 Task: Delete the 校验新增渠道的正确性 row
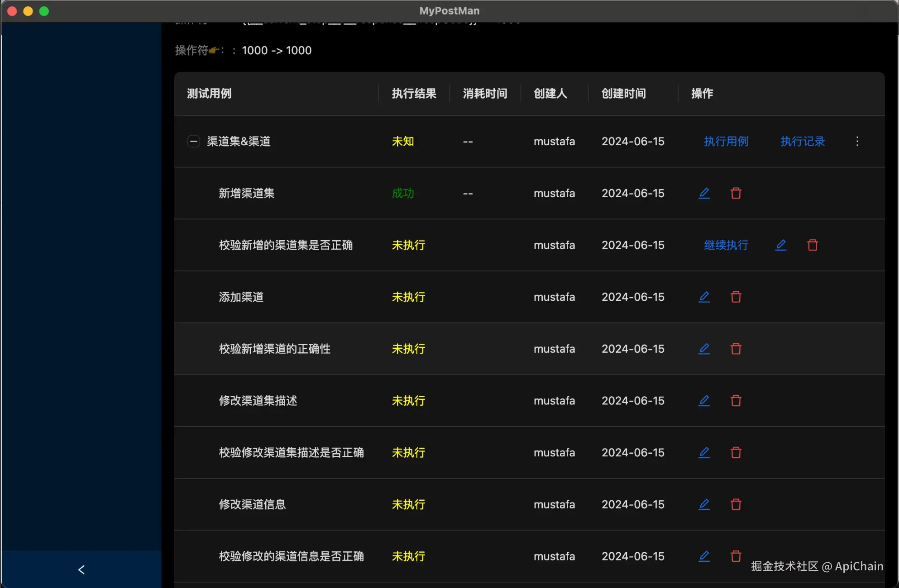coord(736,349)
